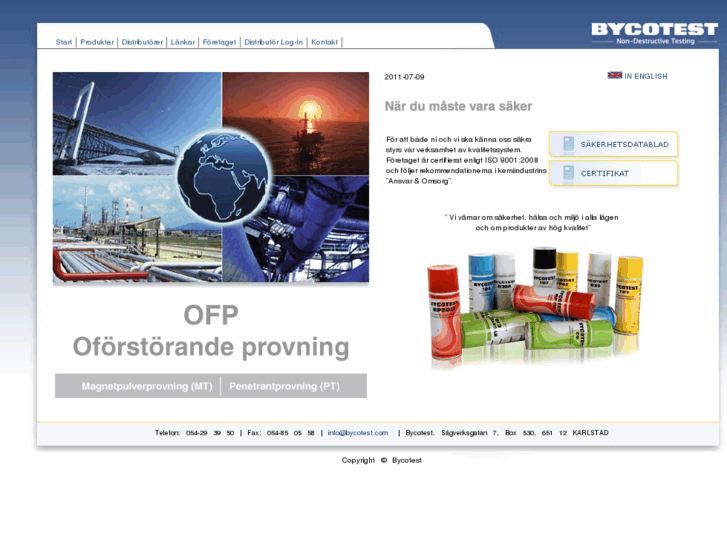Open the Start menu item
Viewport: 727px width, 545px height.
pos(64,42)
